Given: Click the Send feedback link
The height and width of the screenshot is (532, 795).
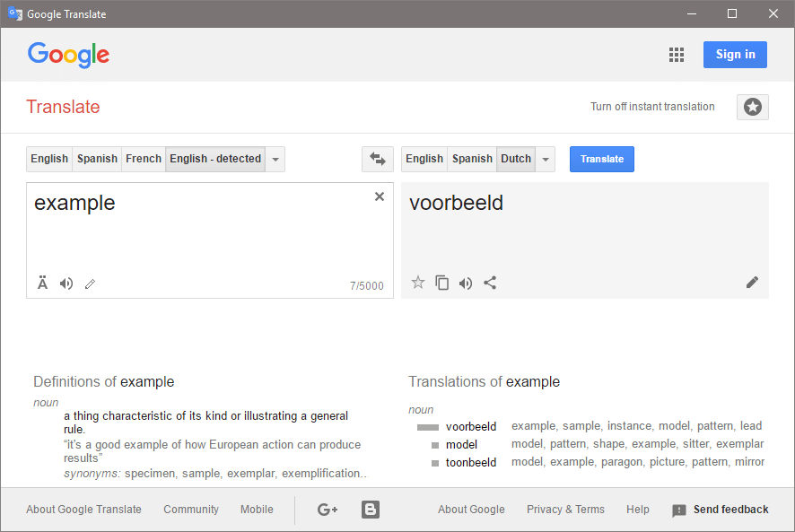Looking at the screenshot, I should click(x=731, y=510).
